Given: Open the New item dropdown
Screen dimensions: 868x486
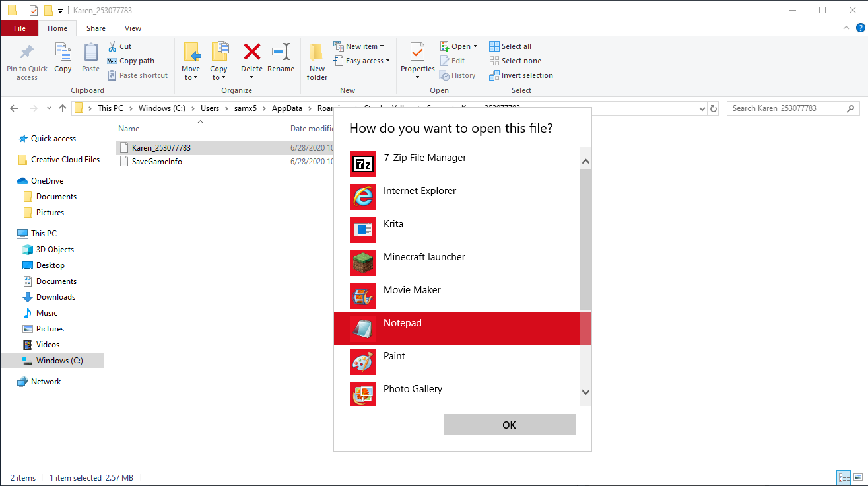Looking at the screenshot, I should [359, 46].
